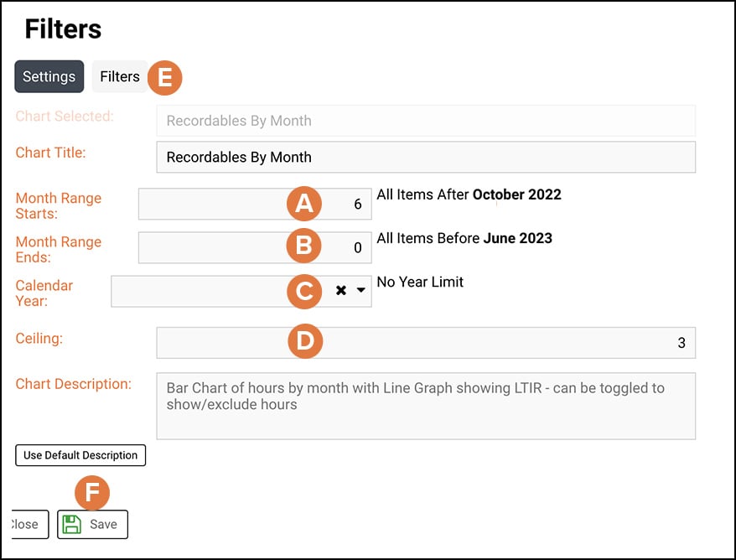Image resolution: width=736 pixels, height=560 pixels.
Task: Click orange marker E beside Filters tab
Action: [165, 78]
